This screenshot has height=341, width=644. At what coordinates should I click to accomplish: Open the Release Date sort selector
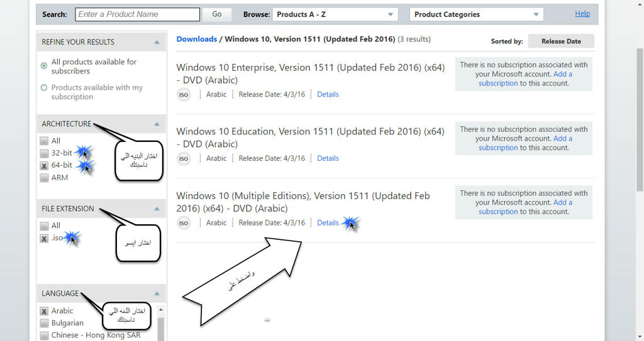tap(561, 41)
